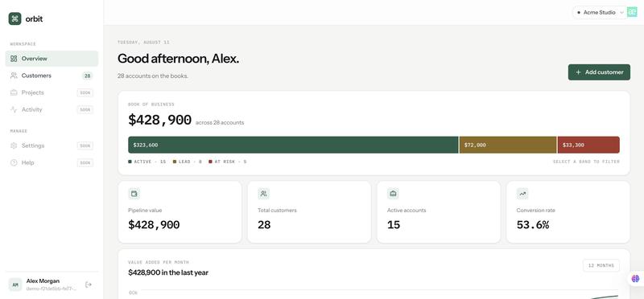Open the Help sidebar item
This screenshot has height=299, width=644.
click(52, 163)
